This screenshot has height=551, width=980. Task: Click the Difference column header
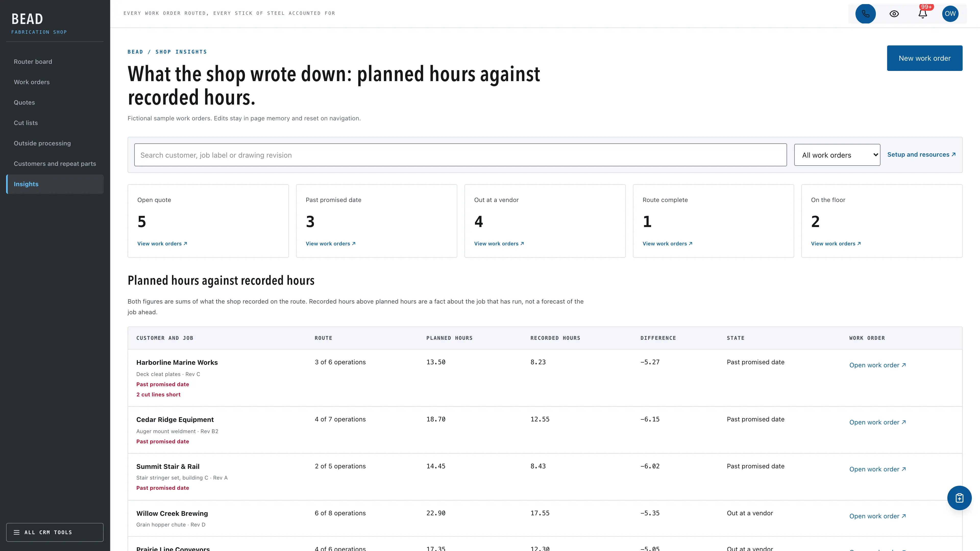click(658, 338)
